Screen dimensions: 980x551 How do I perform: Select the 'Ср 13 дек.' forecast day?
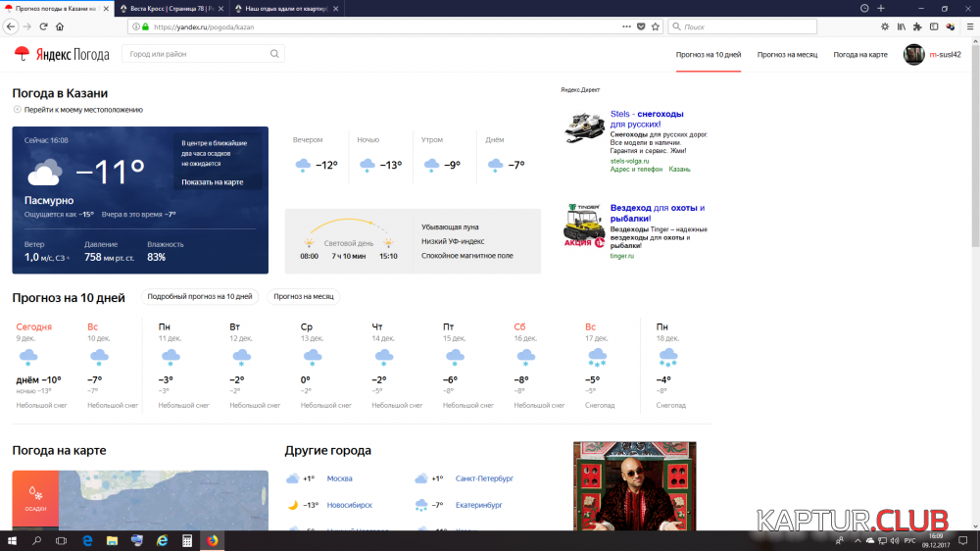[x=325, y=368]
